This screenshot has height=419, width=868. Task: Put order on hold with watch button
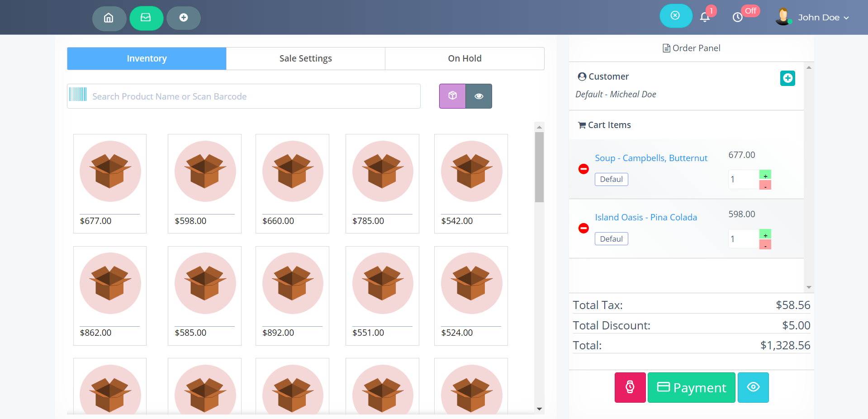point(630,387)
